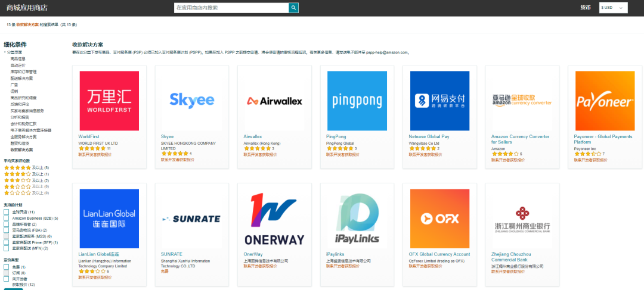This screenshot has width=644, height=290.
Task: Open the Skyee logo tile
Action: point(192,101)
